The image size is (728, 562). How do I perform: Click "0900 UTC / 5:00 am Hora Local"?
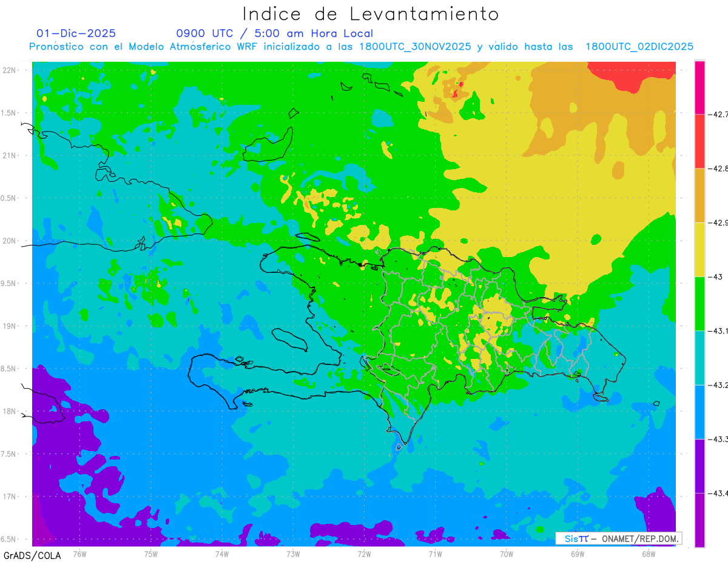pos(274,33)
